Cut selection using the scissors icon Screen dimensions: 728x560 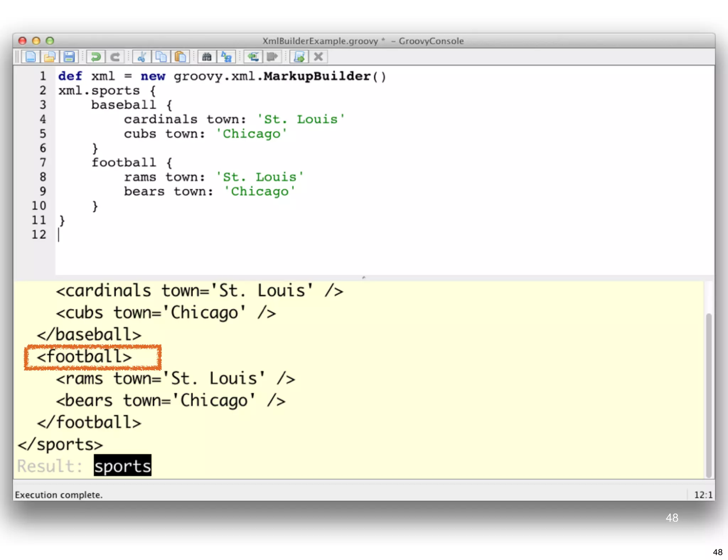[x=142, y=57]
